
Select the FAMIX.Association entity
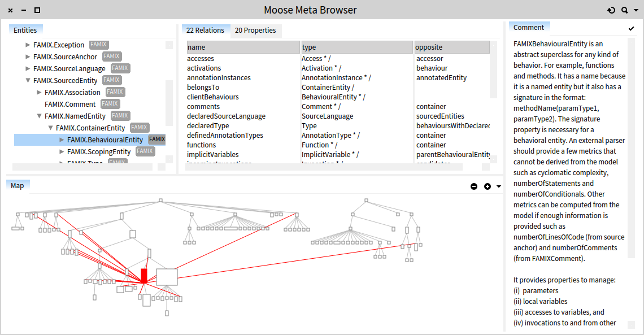pyautogui.click(x=72, y=93)
